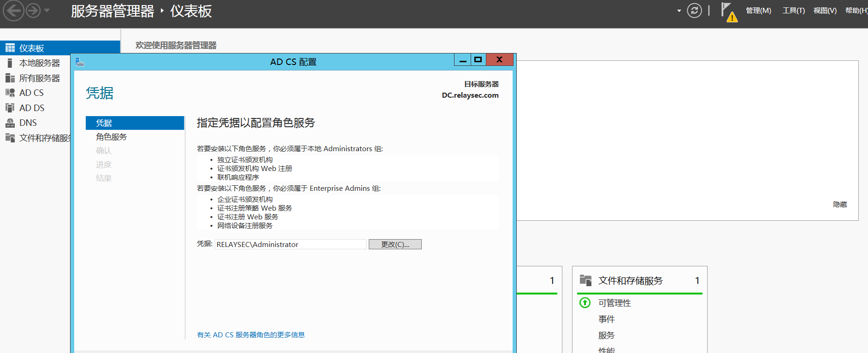The height and width of the screenshot is (353, 868).
Task: Minimize the AD CS 配置 window
Action: [463, 60]
